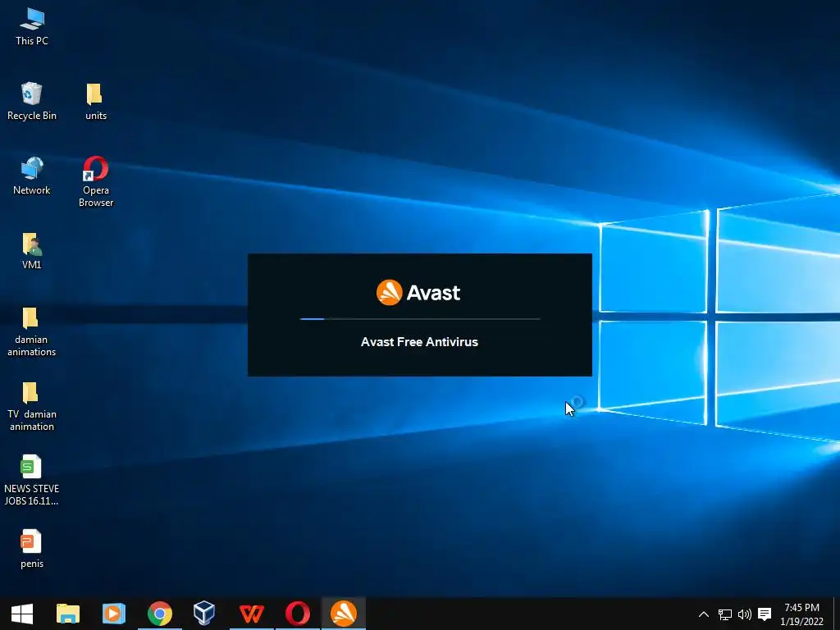
Task: Select the damian animations folder
Action: (x=32, y=332)
